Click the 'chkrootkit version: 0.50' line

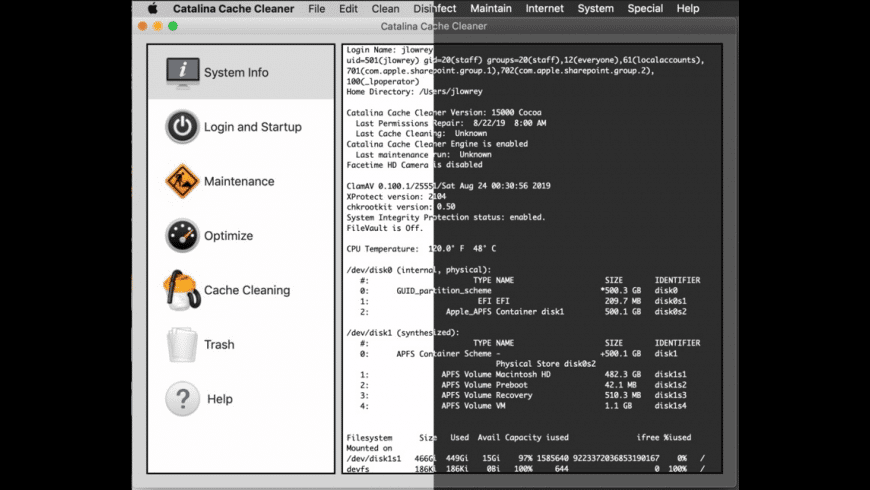point(401,207)
